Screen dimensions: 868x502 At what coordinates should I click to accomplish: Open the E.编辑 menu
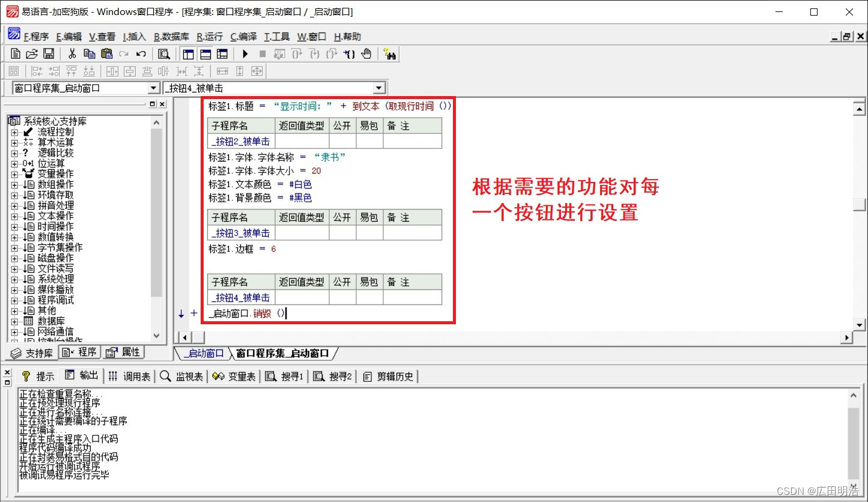tap(68, 37)
